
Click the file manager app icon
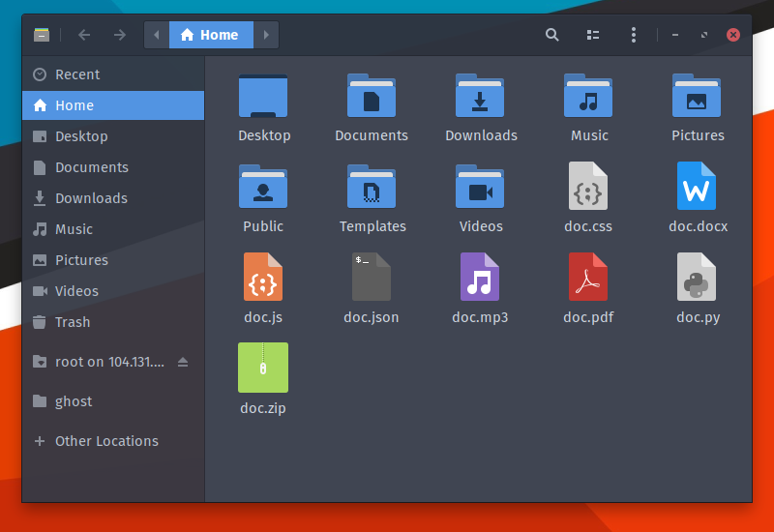click(42, 35)
